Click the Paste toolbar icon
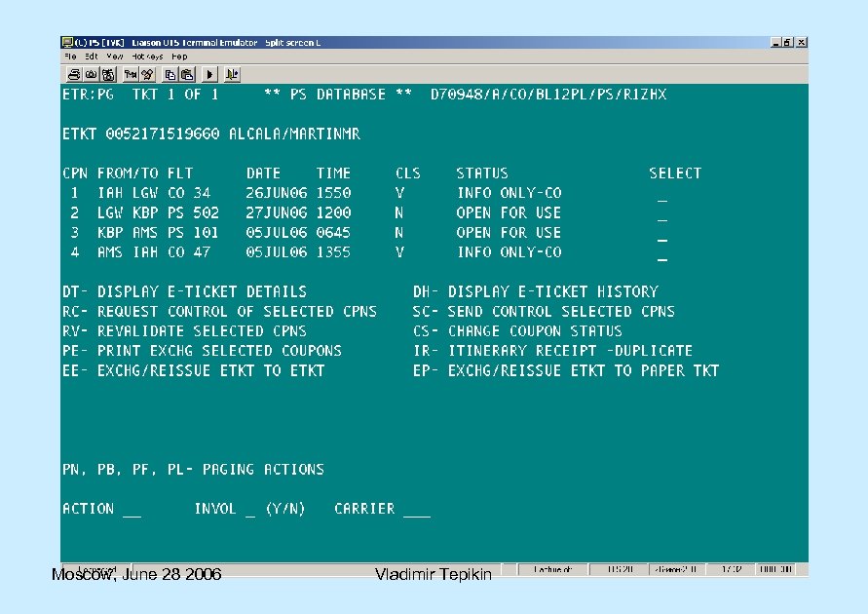This screenshot has height=614, width=868. [188, 74]
